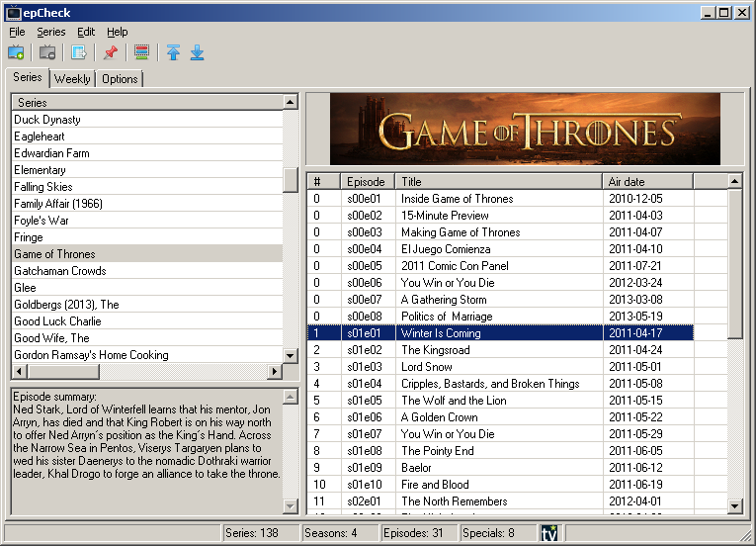Select episode The Wolf and the Lion
The height and width of the screenshot is (546, 756).
(x=500, y=401)
